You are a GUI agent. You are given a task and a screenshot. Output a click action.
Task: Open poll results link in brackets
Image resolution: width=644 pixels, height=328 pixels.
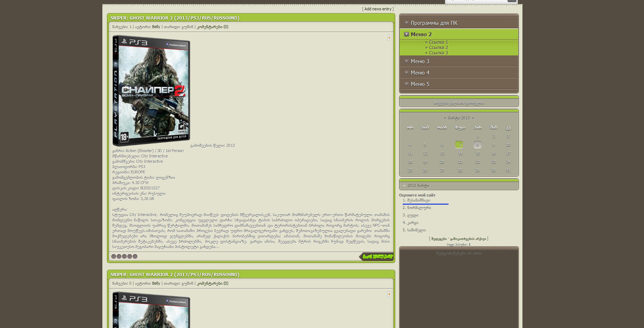439,239
